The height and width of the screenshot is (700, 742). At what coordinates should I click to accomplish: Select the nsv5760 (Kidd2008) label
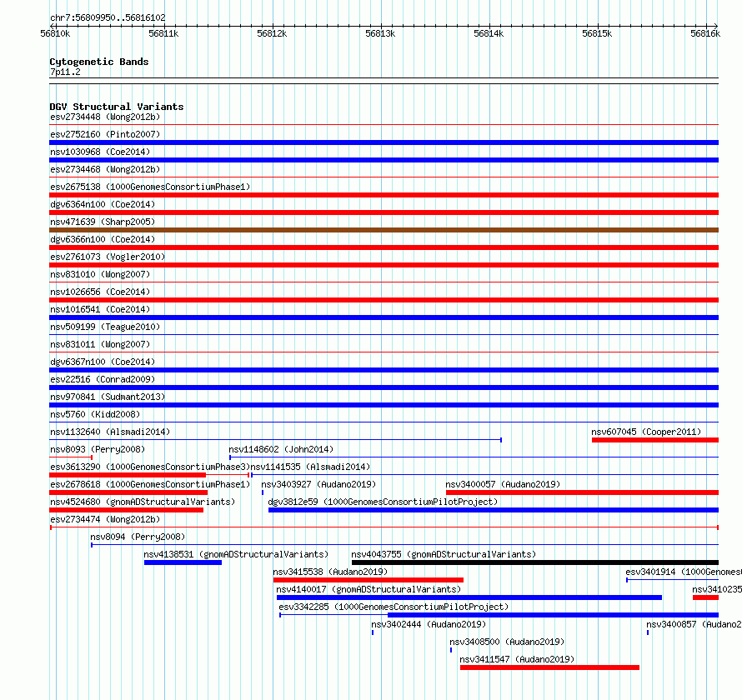click(95, 414)
